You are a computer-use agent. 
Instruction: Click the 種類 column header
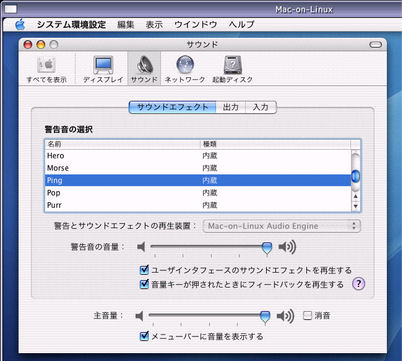pos(275,144)
